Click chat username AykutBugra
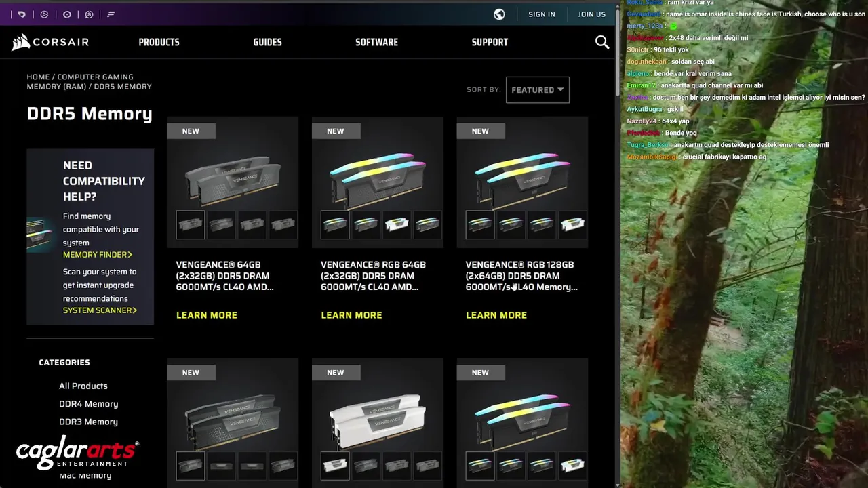 (x=644, y=109)
